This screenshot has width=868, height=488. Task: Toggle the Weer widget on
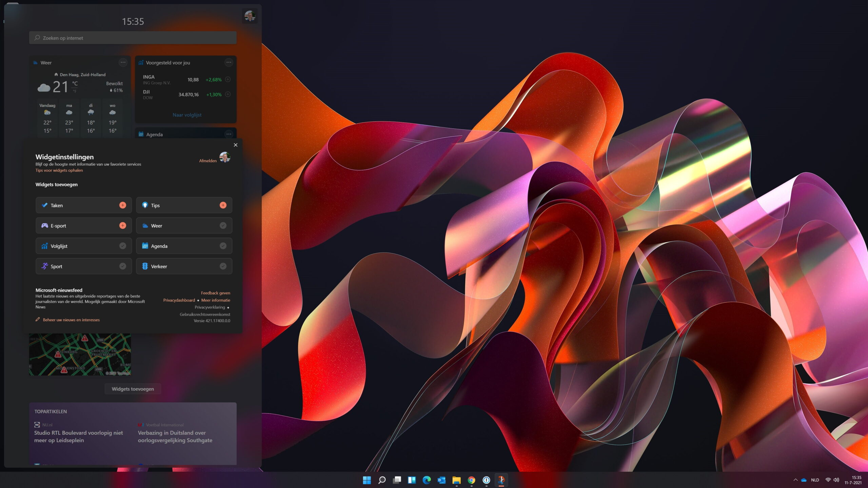coord(223,225)
